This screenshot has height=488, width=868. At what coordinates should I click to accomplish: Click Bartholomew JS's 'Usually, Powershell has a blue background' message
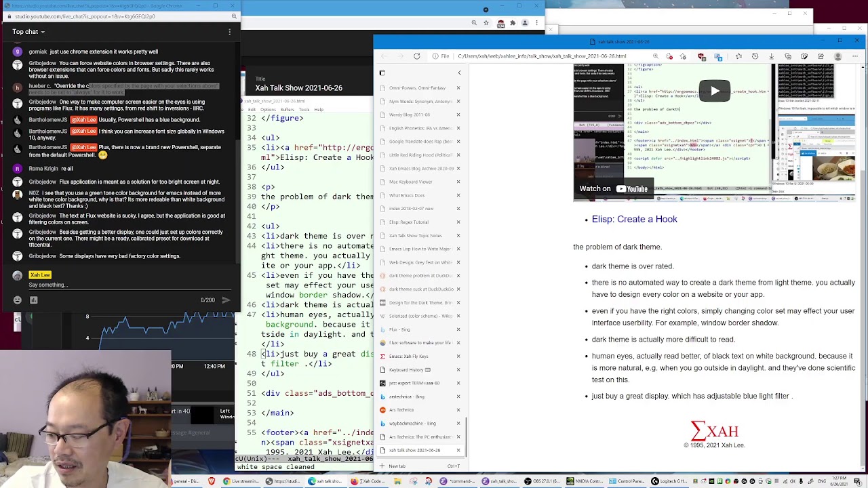tap(115, 120)
